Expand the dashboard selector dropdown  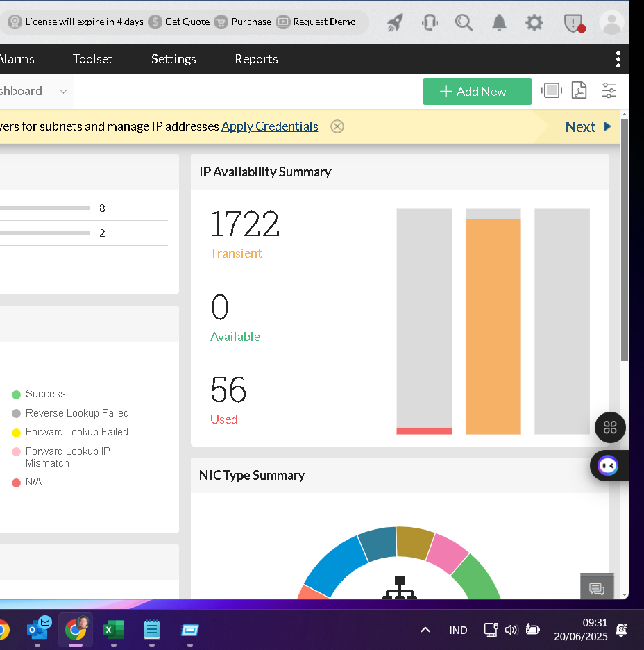(63, 92)
